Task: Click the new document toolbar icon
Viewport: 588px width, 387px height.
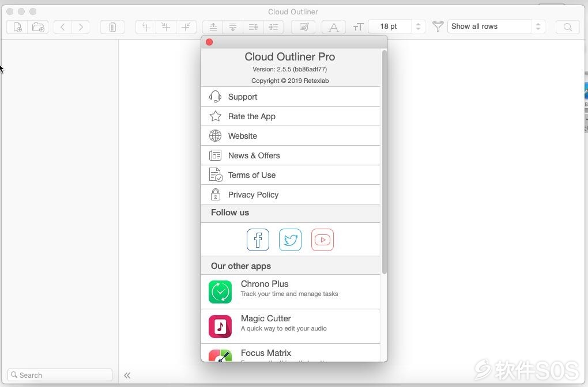Action: [x=17, y=27]
